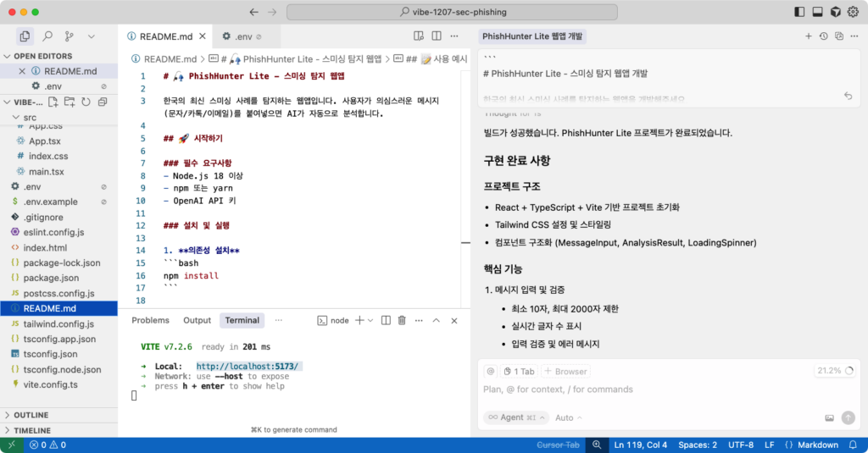Screen dimensions: 868x453
Task: Open the Search view in sidebar
Action: pyautogui.click(x=47, y=36)
